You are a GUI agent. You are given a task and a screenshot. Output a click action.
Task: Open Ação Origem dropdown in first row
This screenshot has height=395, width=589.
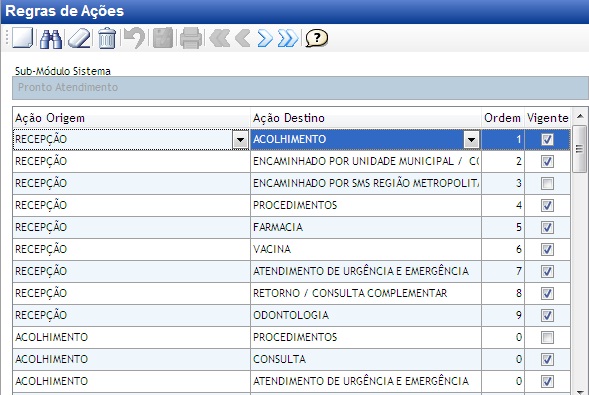[240, 140]
